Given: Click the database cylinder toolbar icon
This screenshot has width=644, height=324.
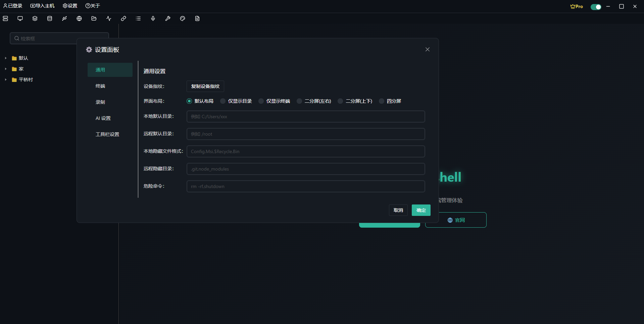Looking at the screenshot, I should coord(50,18).
